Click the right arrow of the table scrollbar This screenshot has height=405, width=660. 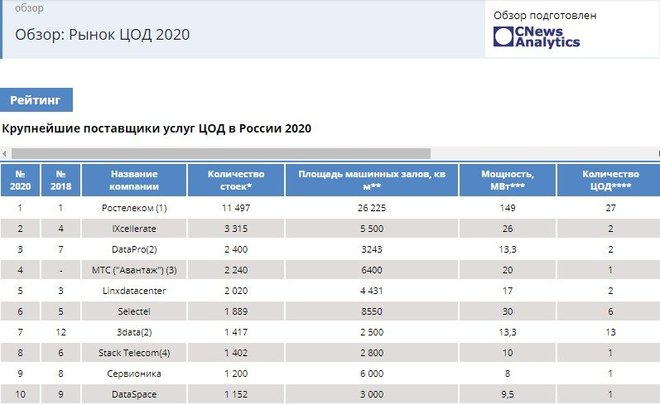(x=654, y=153)
